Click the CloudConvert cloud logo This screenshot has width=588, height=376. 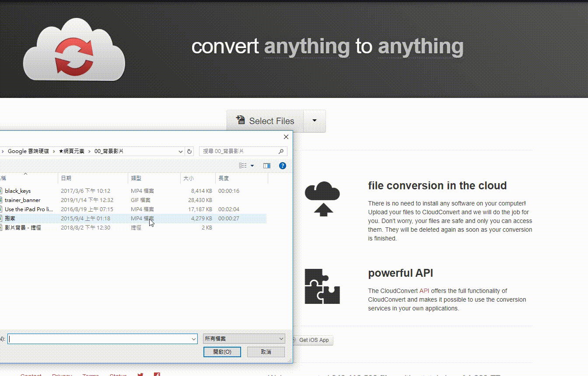74,49
